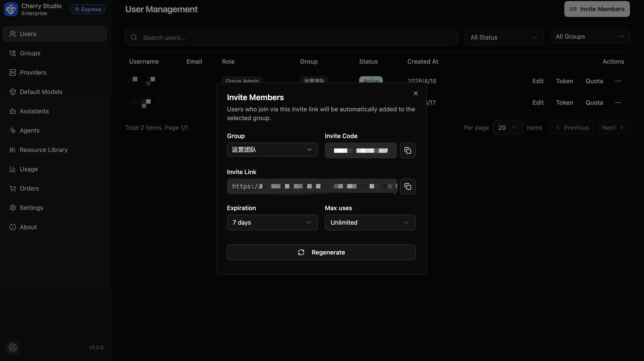
Task: Go to Users in the sidebar
Action: (54, 34)
